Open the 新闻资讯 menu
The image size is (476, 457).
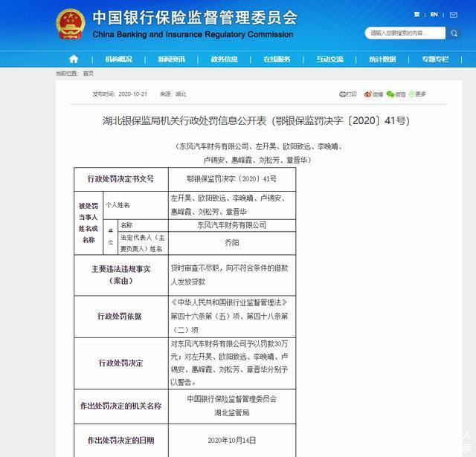pos(172,59)
